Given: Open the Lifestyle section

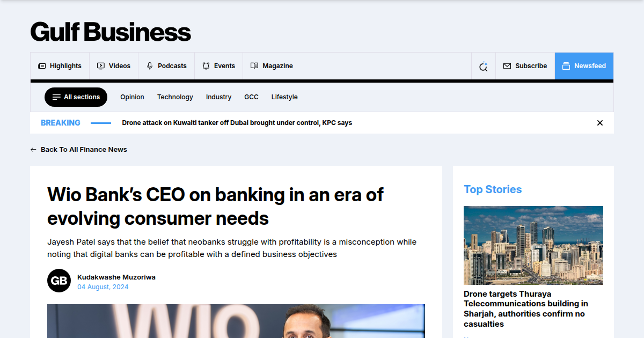Looking at the screenshot, I should click(284, 97).
